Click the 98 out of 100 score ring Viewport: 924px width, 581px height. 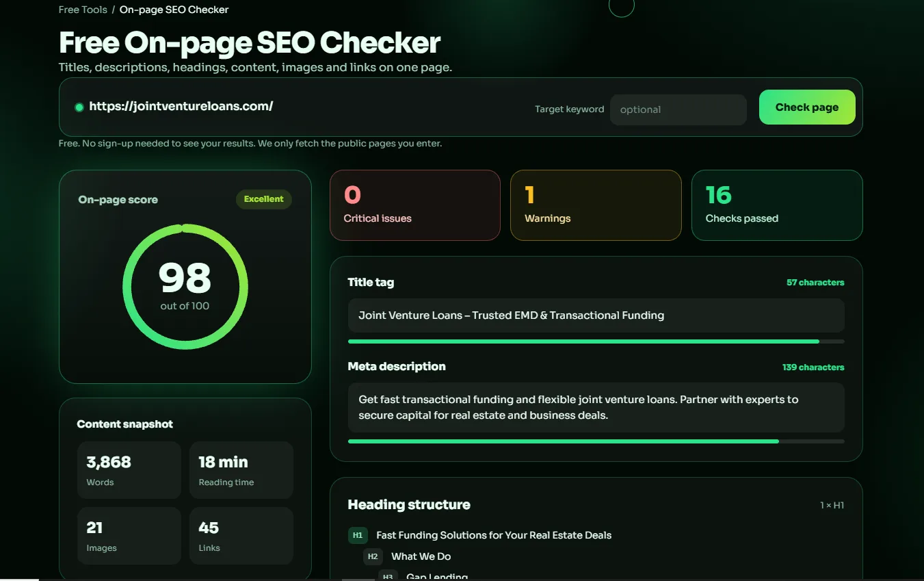185,287
